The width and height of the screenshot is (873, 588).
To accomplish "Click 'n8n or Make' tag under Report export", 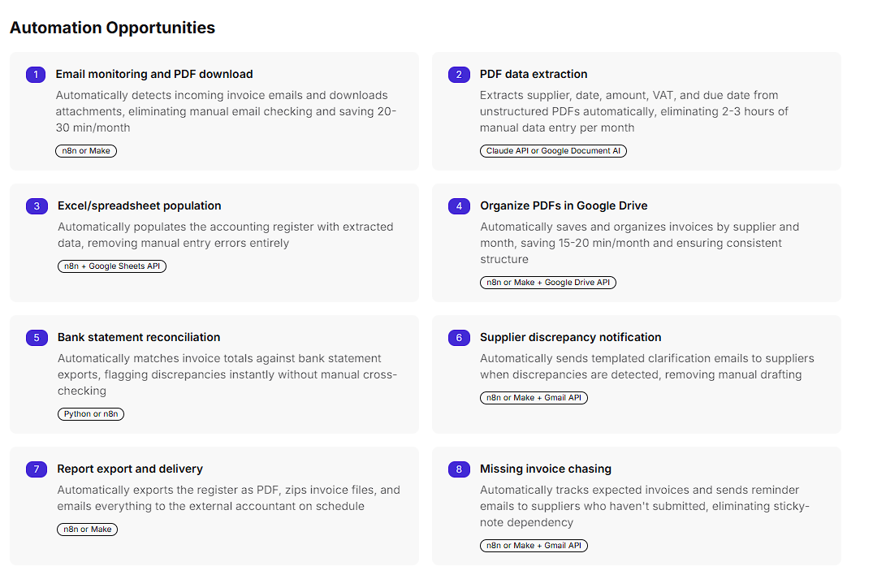I will (x=87, y=530).
